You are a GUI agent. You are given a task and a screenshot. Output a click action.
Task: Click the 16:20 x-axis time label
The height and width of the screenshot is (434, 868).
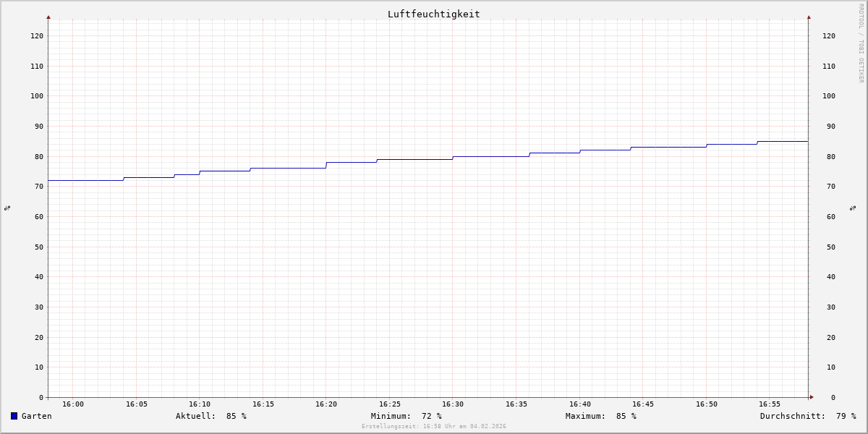[326, 404]
